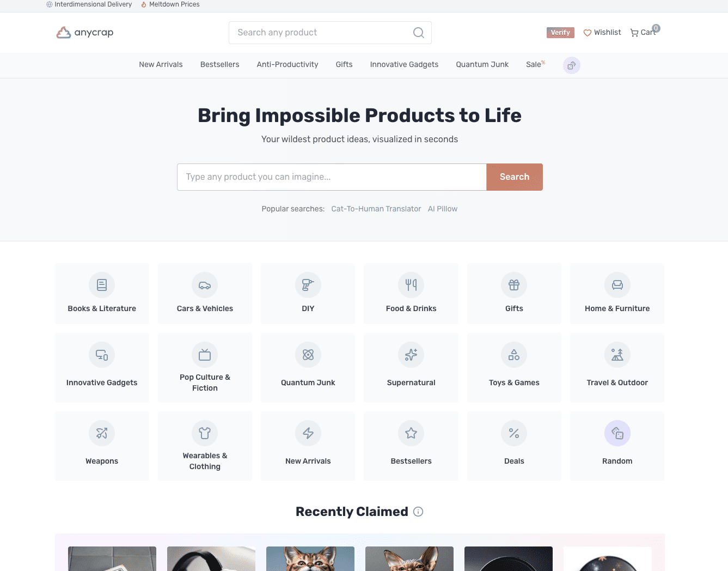Open the shopping cart icon

tap(634, 33)
